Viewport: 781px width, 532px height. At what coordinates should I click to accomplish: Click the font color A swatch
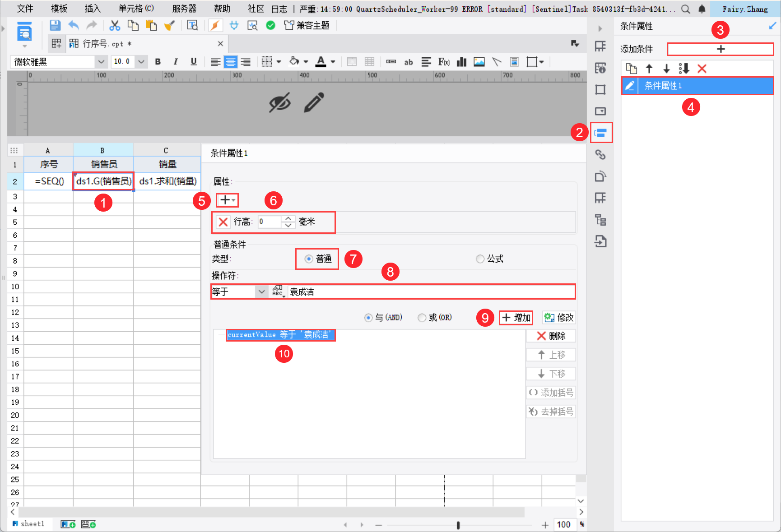tap(321, 62)
